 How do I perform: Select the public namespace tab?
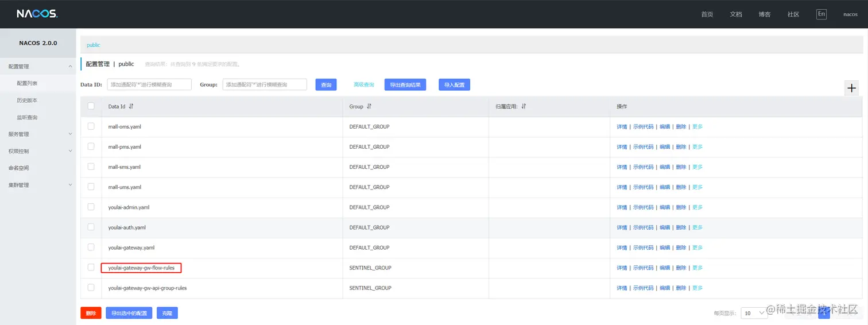coord(93,45)
